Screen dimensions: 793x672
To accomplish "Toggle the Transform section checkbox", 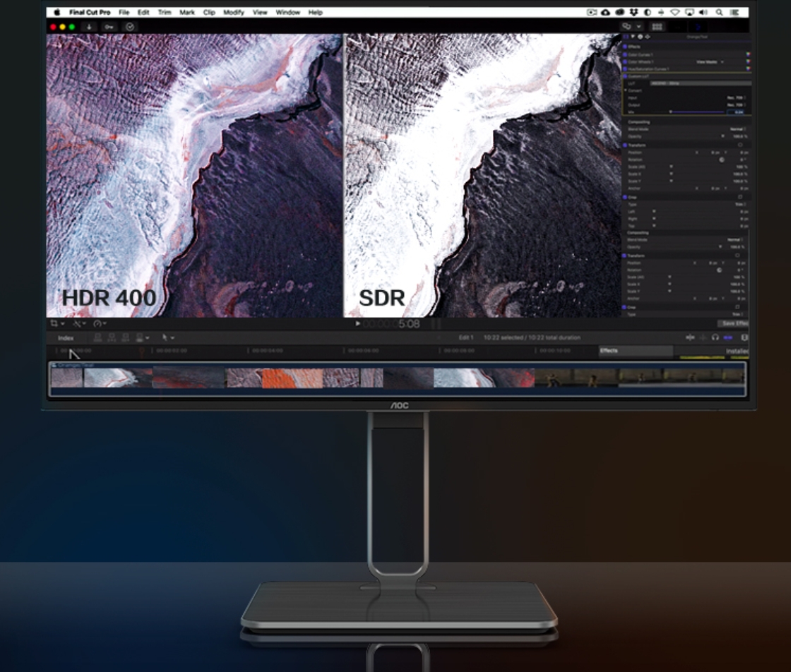I will click(x=625, y=145).
